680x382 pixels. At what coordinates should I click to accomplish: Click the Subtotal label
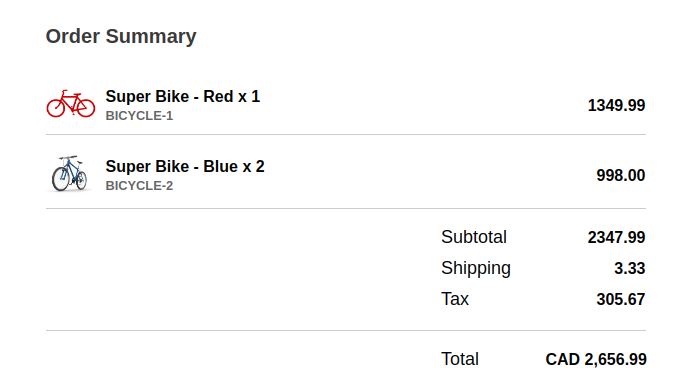coord(474,237)
